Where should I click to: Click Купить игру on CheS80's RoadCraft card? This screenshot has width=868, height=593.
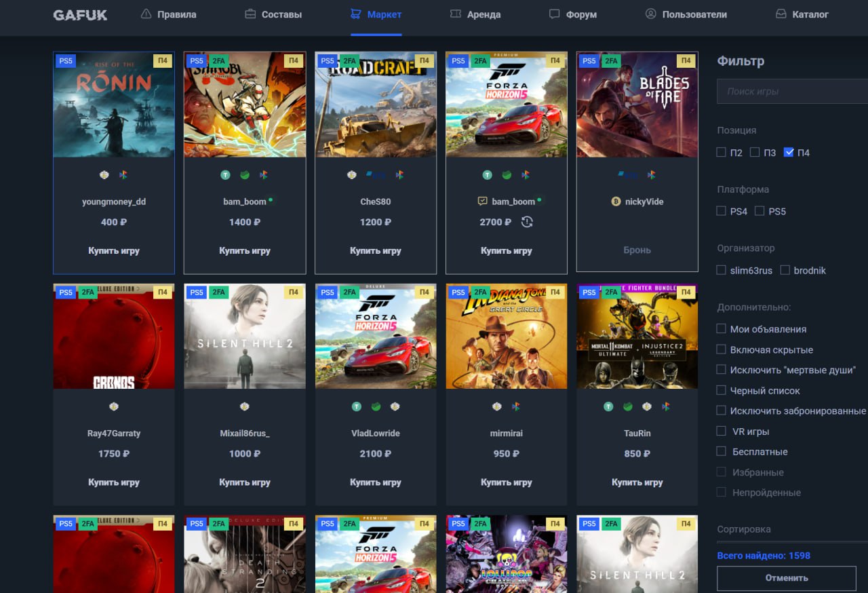376,251
